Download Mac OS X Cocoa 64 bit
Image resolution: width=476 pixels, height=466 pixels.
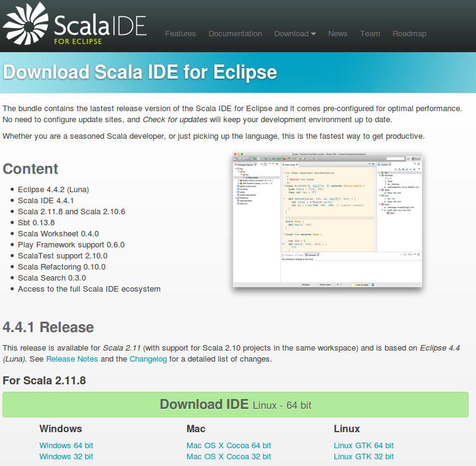pyautogui.click(x=229, y=446)
